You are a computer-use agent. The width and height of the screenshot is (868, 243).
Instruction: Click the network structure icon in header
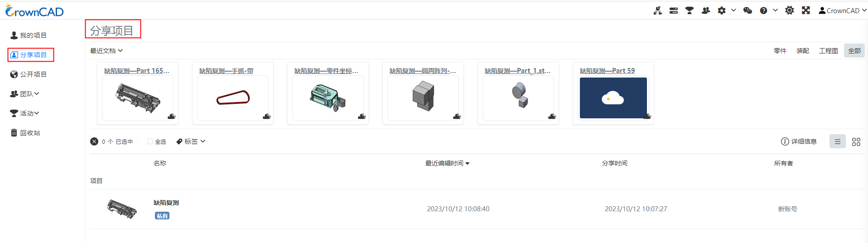[658, 10]
